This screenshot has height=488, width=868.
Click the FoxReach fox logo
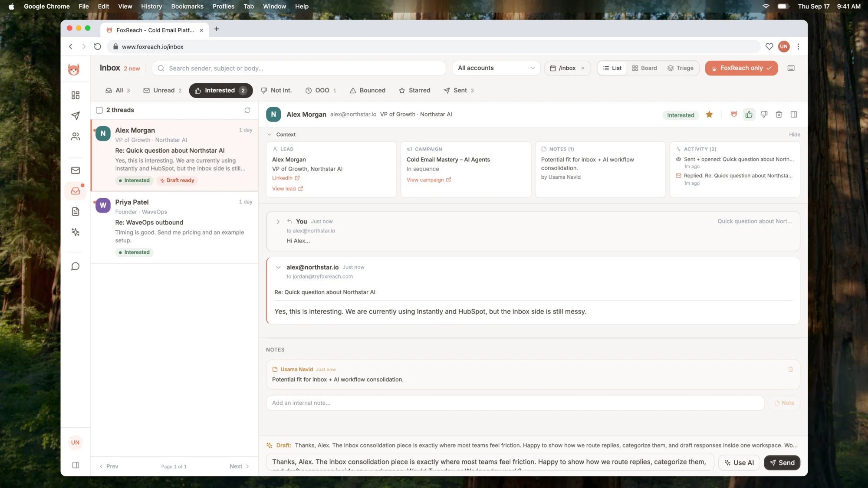point(74,69)
